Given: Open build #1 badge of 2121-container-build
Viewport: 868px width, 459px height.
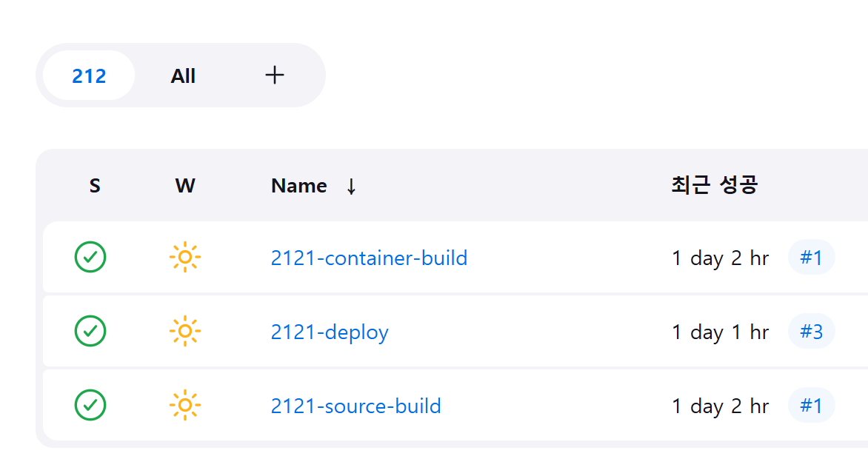Looking at the screenshot, I should pos(811,258).
